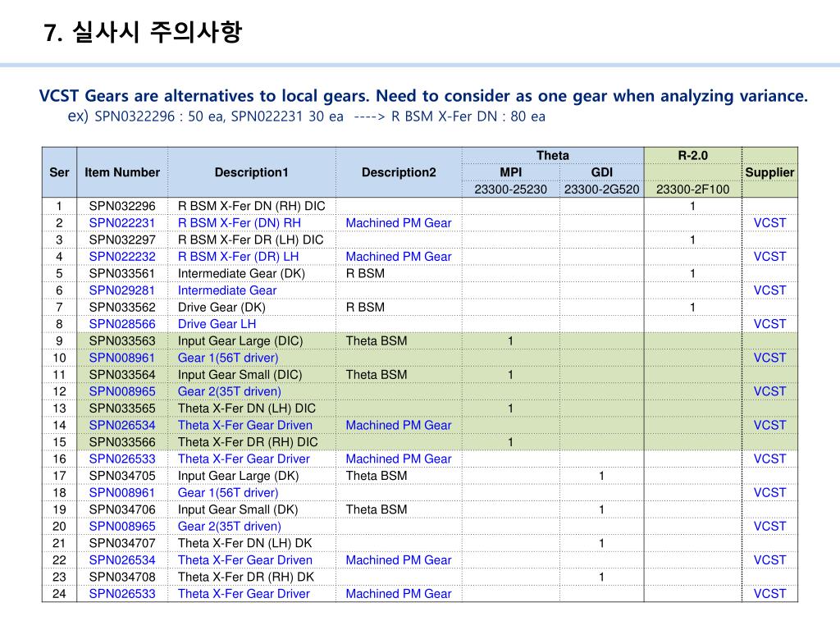Image resolution: width=840 pixels, height=630 pixels.
Task: Select the 'R-2.0' header cell
Action: pyautogui.click(x=692, y=155)
